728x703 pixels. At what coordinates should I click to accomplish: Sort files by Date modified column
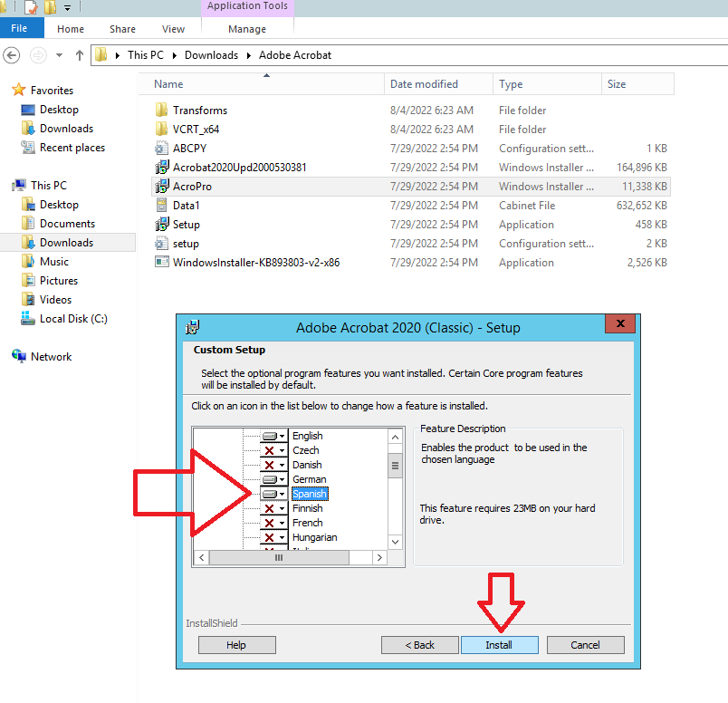click(x=438, y=84)
